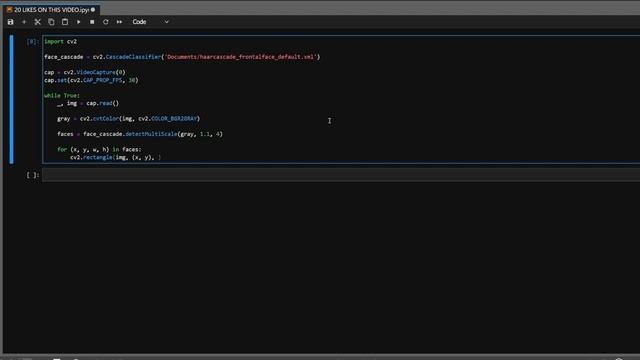Save the notebook with the disk icon

[x=11, y=22]
